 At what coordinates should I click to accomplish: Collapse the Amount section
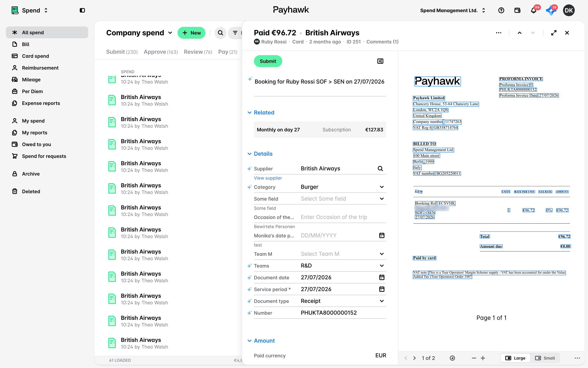coord(261,341)
